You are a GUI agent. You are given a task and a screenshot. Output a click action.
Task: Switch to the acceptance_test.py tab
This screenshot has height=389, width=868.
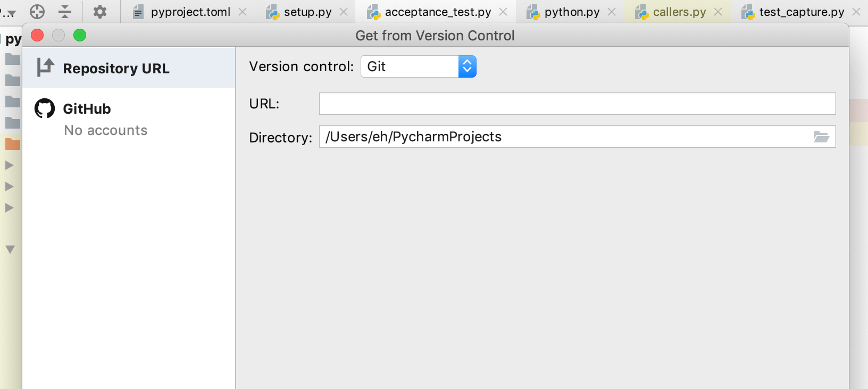coord(437,12)
